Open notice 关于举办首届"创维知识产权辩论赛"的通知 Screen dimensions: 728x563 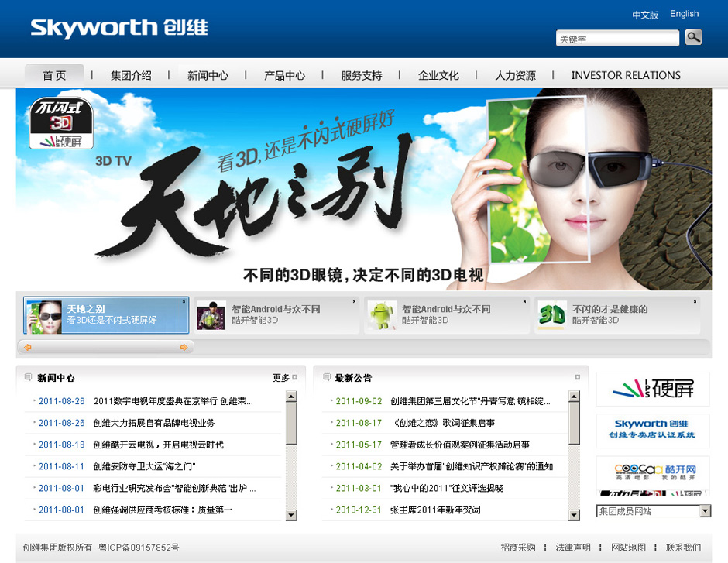[x=472, y=466]
